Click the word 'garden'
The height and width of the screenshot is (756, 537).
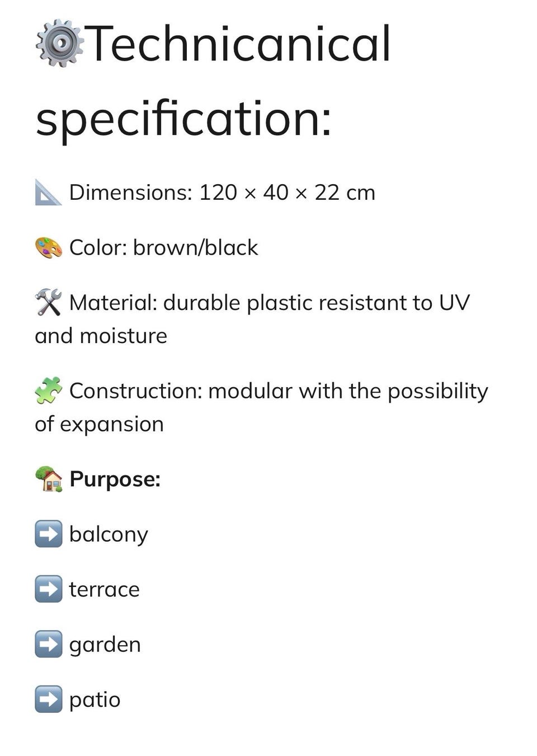(x=105, y=645)
